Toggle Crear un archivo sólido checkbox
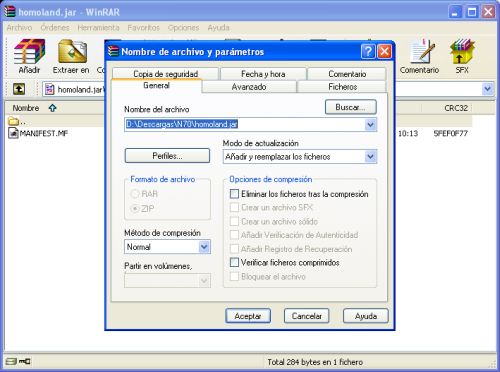 coord(234,221)
